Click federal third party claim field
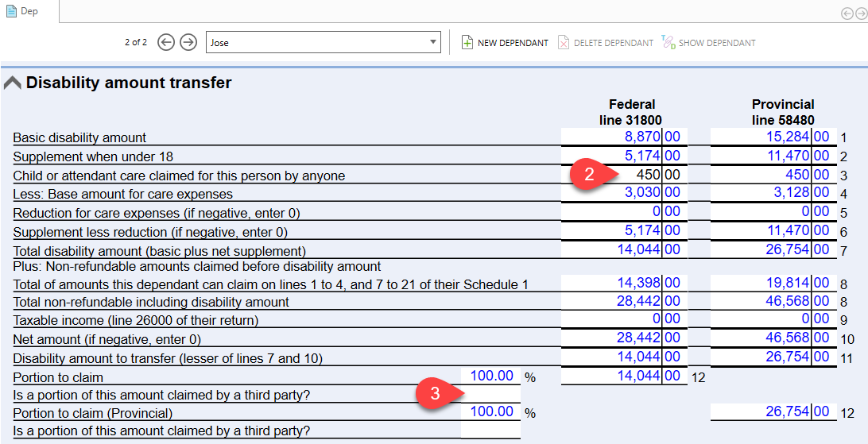The width and height of the screenshot is (868, 444). click(x=490, y=394)
